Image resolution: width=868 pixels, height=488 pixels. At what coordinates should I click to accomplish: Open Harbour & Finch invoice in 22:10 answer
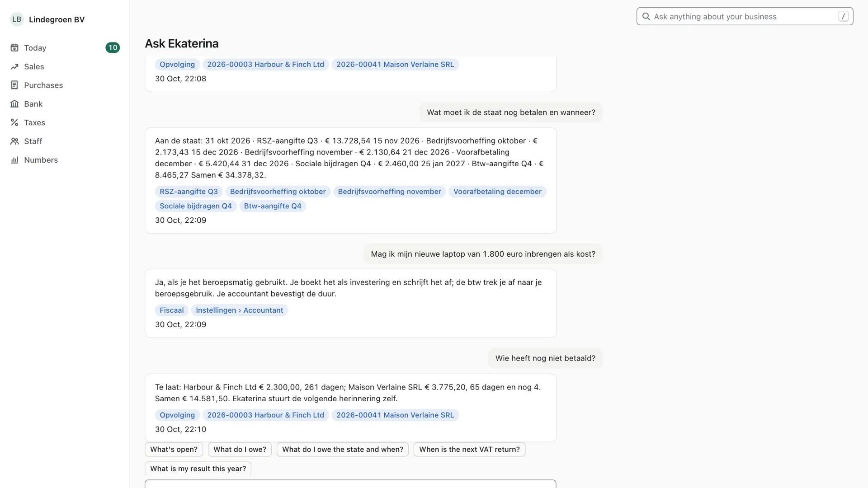265,415
